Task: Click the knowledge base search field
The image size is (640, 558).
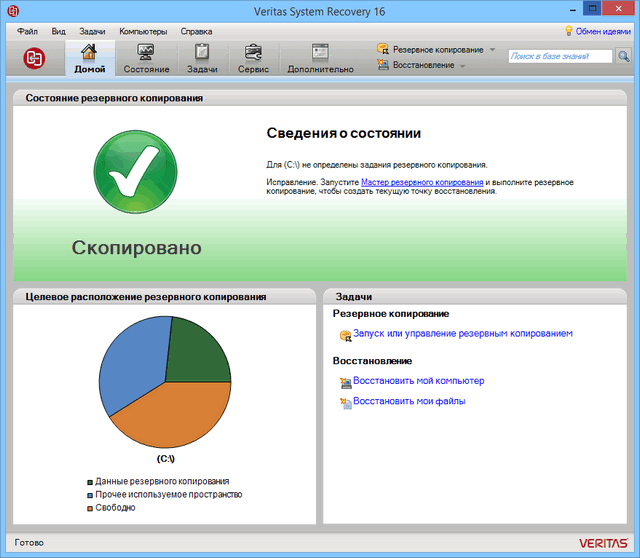Action: [x=559, y=57]
